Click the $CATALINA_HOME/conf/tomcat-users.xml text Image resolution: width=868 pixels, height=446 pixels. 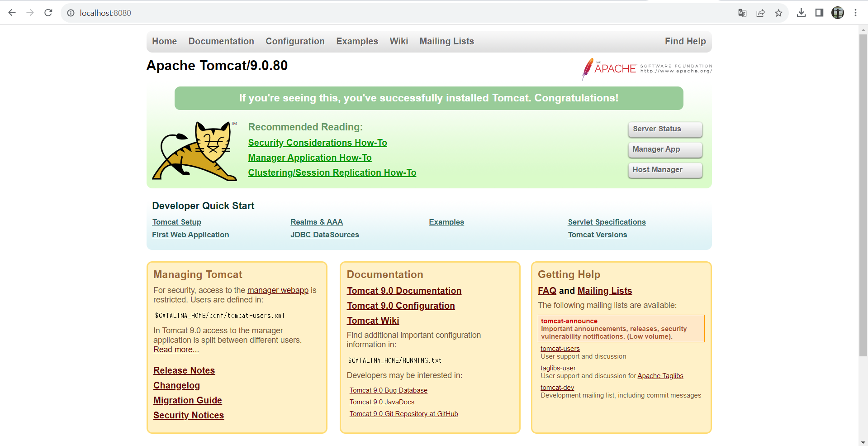(x=219, y=316)
